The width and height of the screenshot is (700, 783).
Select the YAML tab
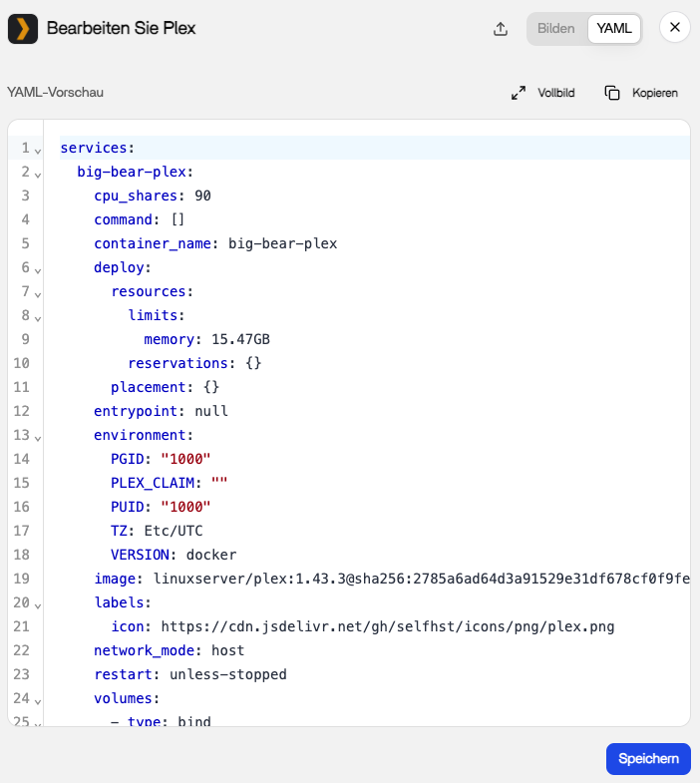pyautogui.click(x=614, y=29)
